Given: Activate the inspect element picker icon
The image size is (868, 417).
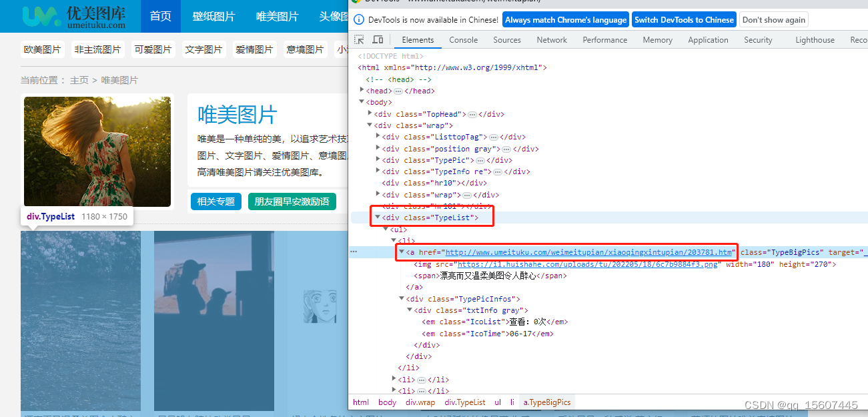Looking at the screenshot, I should (359, 40).
